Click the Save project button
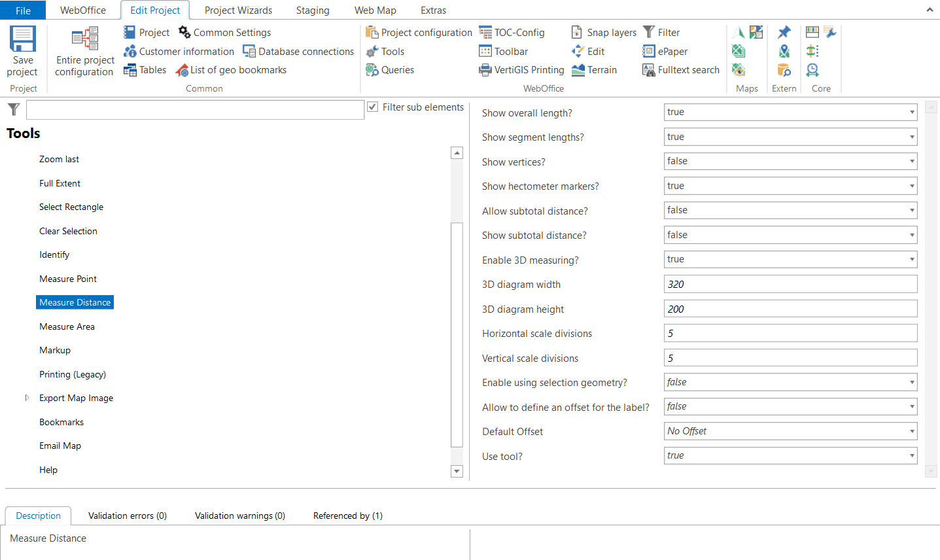The height and width of the screenshot is (560, 940). click(x=22, y=52)
